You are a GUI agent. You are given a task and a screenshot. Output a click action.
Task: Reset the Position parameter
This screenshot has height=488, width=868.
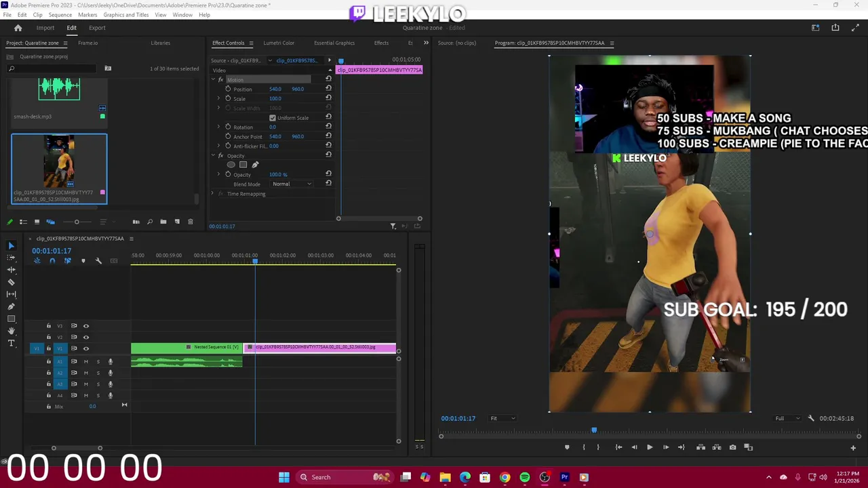328,89
